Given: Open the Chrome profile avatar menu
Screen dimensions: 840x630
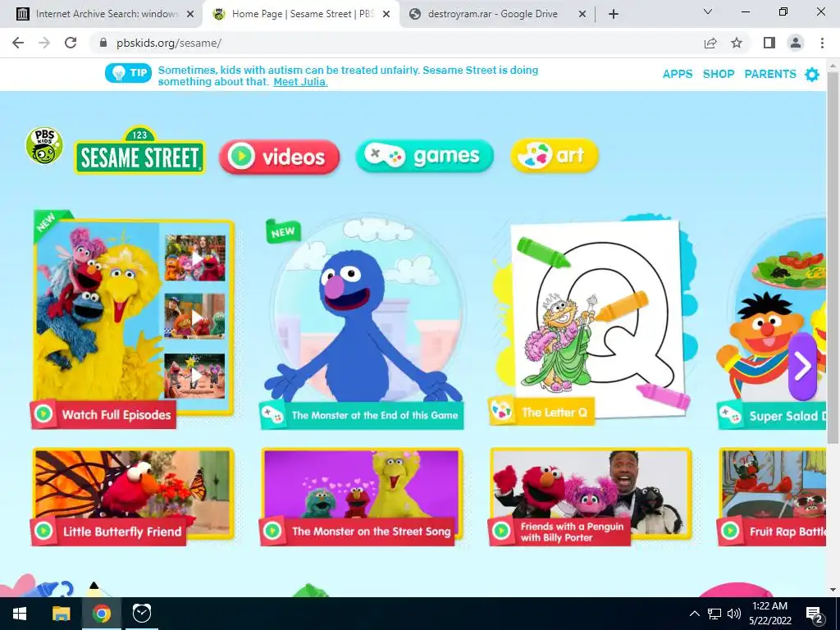Looking at the screenshot, I should (x=796, y=43).
